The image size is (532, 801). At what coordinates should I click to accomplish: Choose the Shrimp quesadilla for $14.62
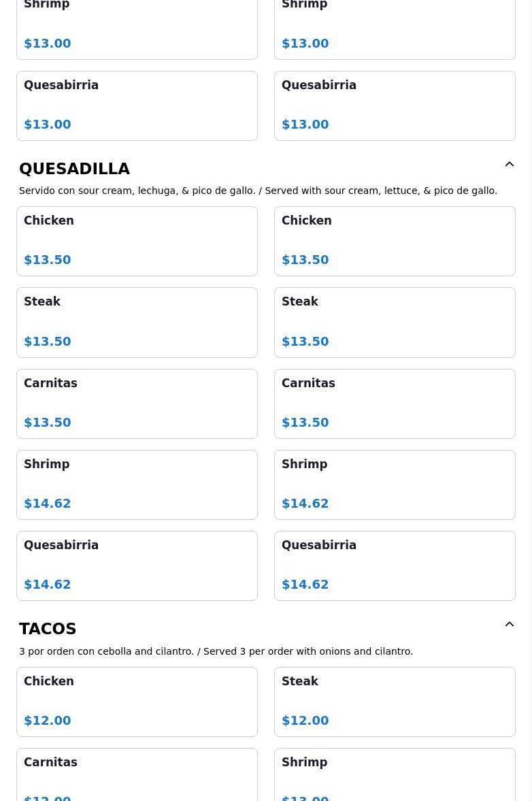pos(137,485)
